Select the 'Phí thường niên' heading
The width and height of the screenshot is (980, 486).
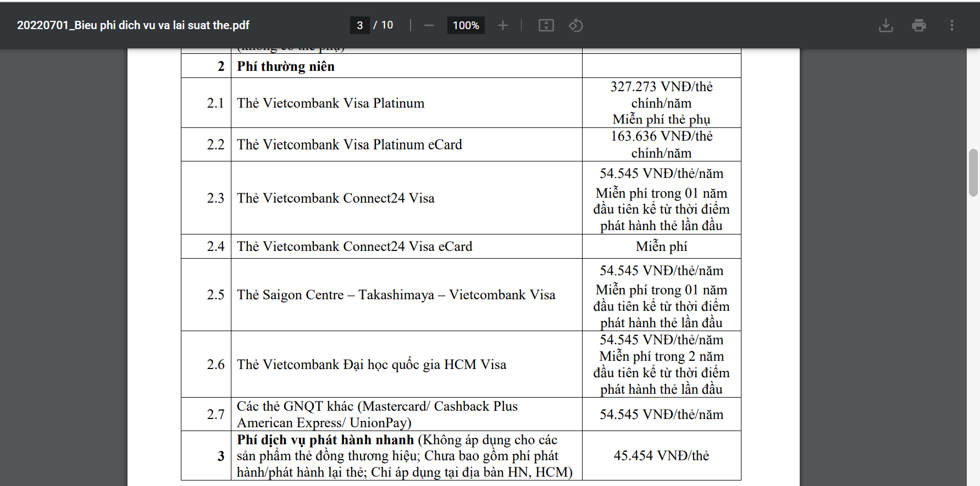click(x=286, y=66)
